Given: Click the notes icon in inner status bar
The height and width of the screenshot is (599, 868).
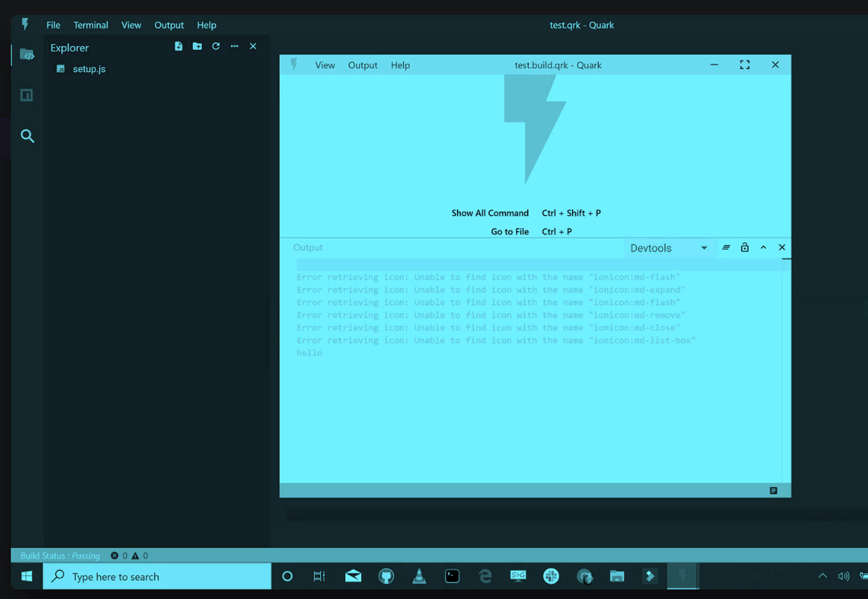Looking at the screenshot, I should pos(773,490).
